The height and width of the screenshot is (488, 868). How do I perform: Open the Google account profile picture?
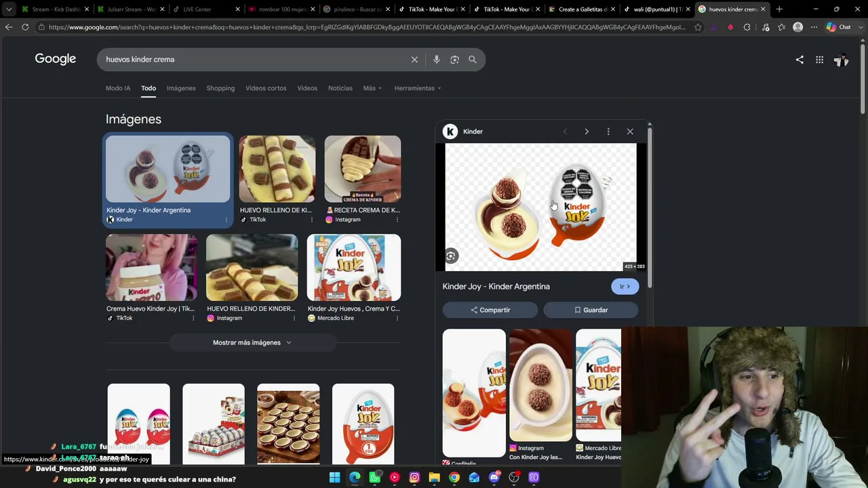841,60
